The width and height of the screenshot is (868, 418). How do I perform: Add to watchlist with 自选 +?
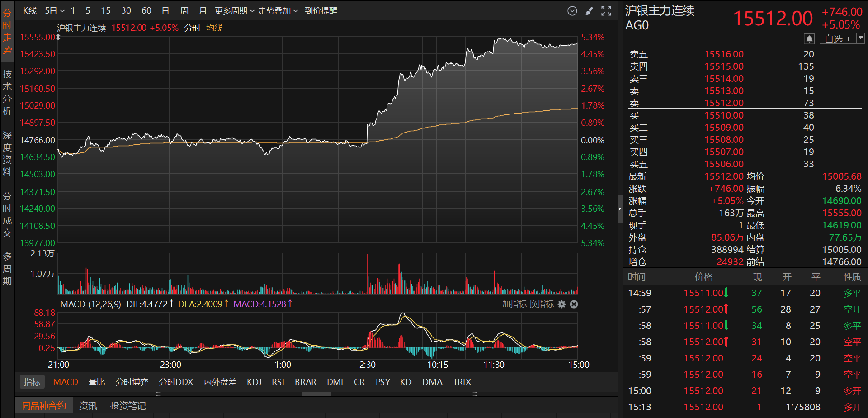838,39
